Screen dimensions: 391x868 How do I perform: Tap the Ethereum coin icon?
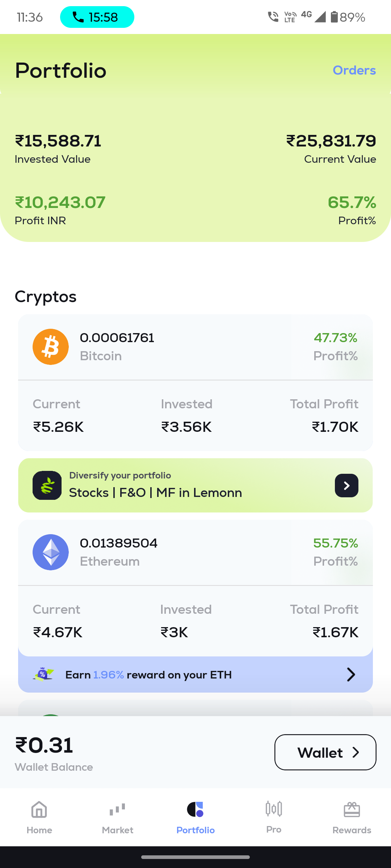pyautogui.click(x=51, y=552)
